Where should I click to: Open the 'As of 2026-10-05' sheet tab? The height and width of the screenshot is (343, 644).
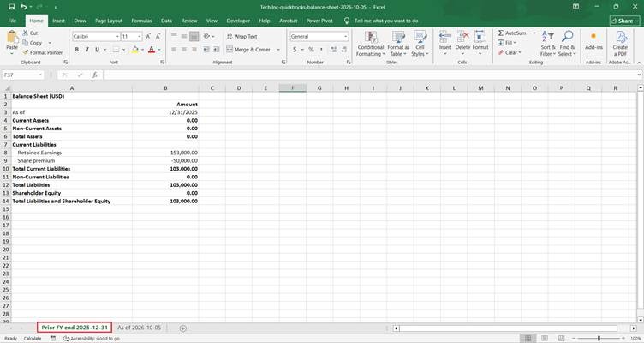click(140, 328)
